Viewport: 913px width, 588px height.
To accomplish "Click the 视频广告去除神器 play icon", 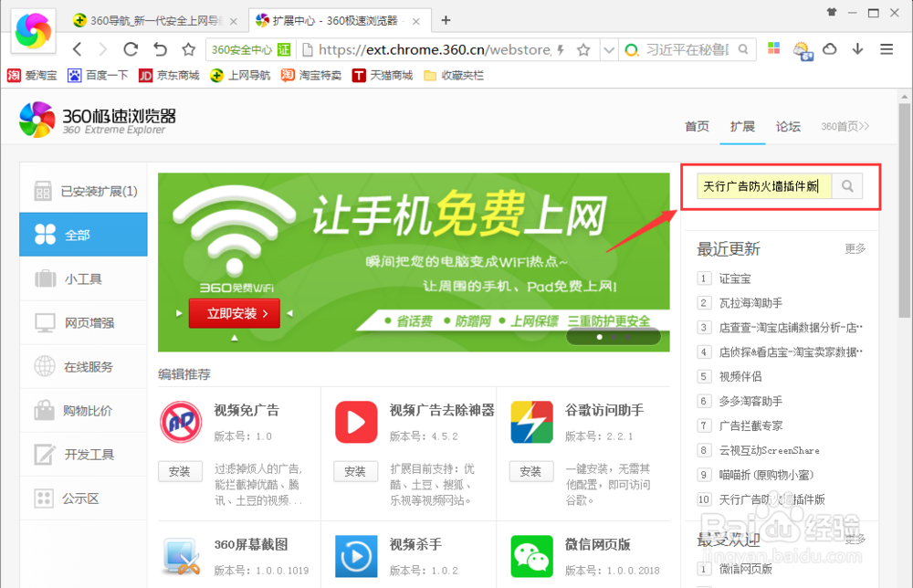I will pyautogui.click(x=356, y=422).
